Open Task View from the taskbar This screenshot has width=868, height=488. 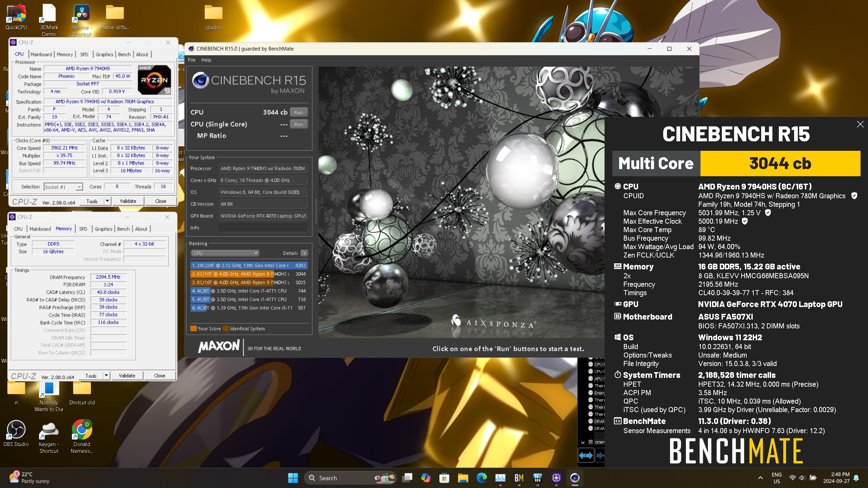click(407, 478)
